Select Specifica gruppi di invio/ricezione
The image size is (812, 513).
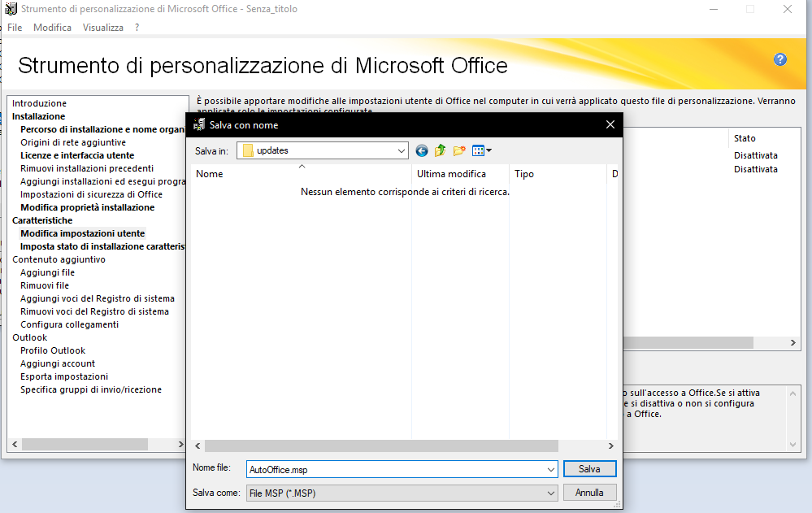tap(91, 389)
